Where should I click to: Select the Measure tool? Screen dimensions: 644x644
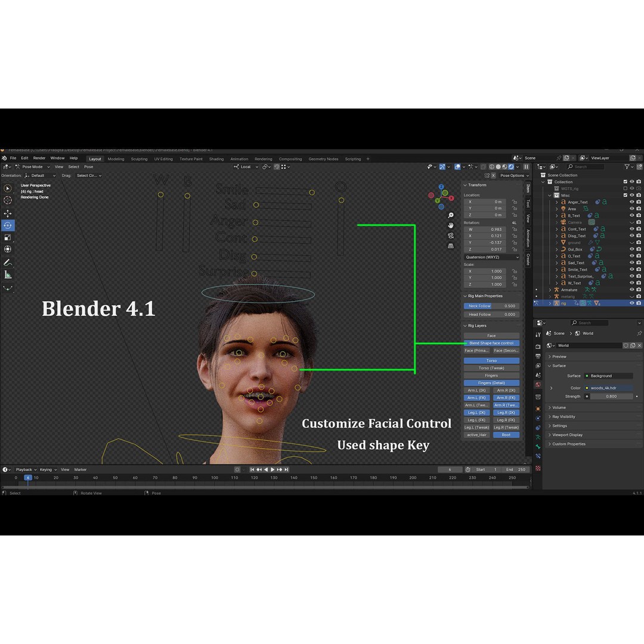pyautogui.click(x=8, y=274)
